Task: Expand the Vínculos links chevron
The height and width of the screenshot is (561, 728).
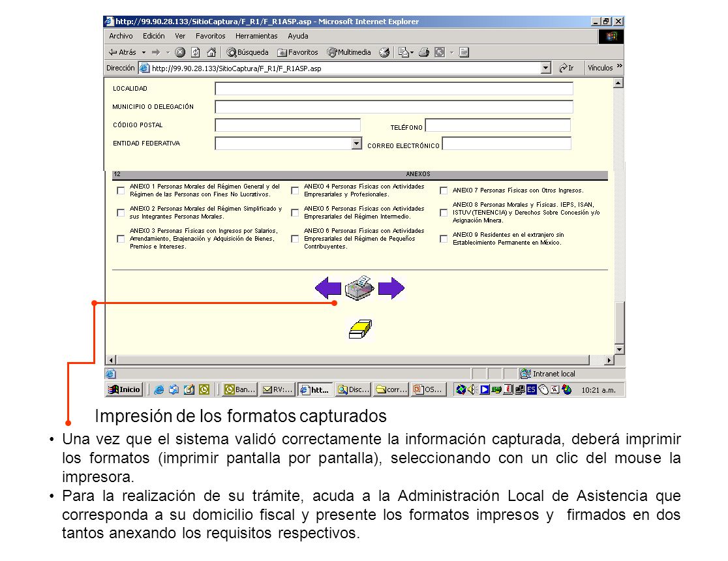Action: 619,66
